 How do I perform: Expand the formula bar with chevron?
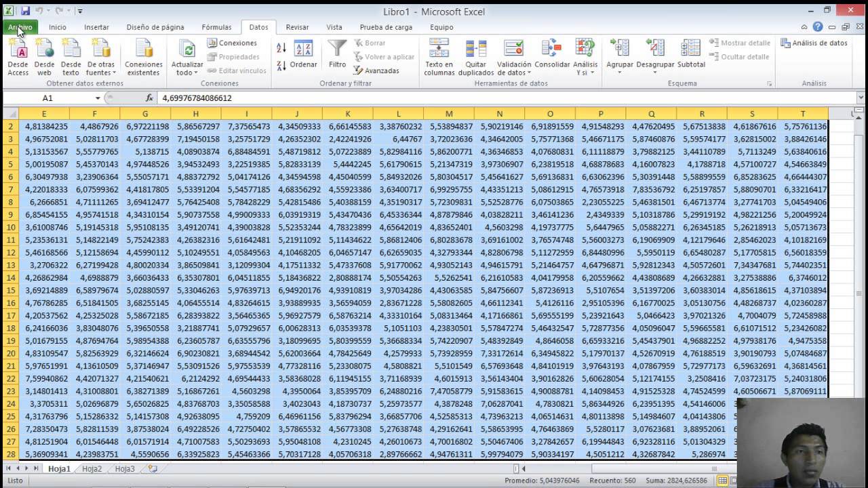[861, 98]
